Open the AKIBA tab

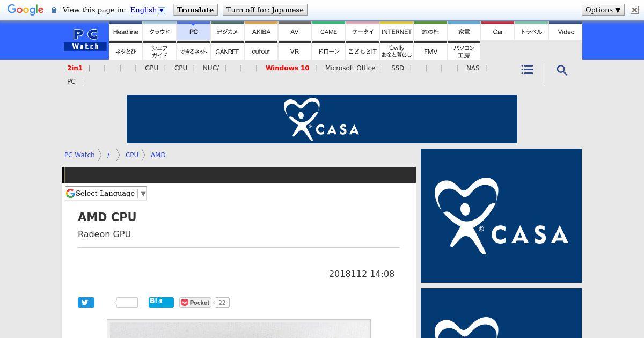[261, 32]
